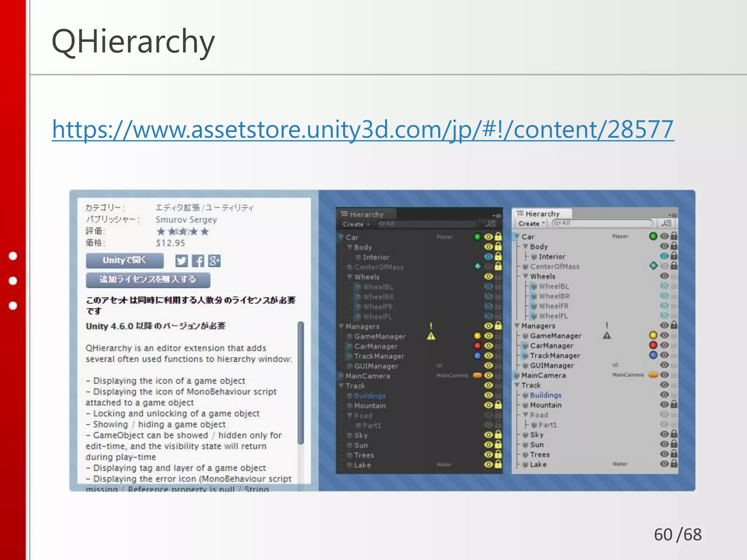Screen dimensions: 747x560
Task: Select Buildings object in light panel
Action: tap(545, 395)
